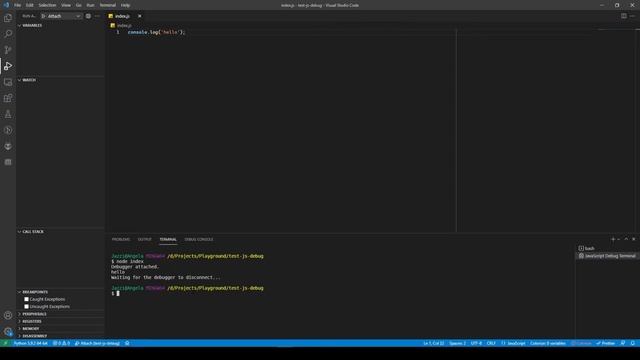Image resolution: width=640 pixels, height=360 pixels.
Task: Click Prettier in the status bar
Action: [605, 343]
